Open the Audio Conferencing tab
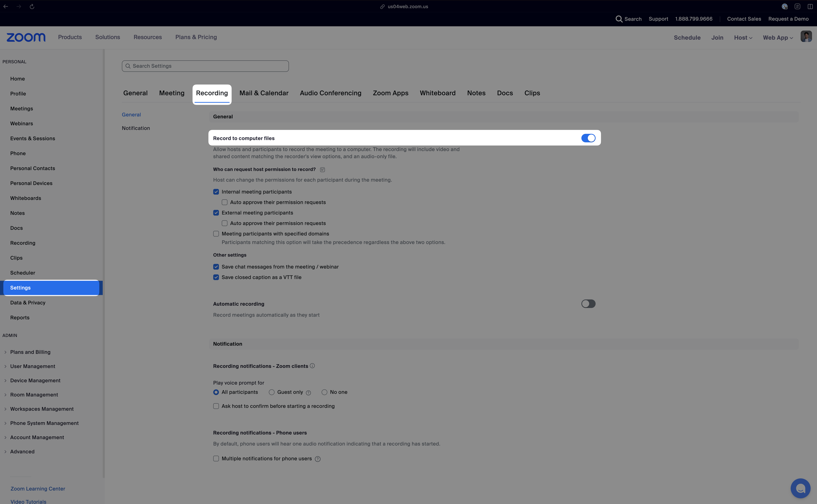 click(330, 93)
